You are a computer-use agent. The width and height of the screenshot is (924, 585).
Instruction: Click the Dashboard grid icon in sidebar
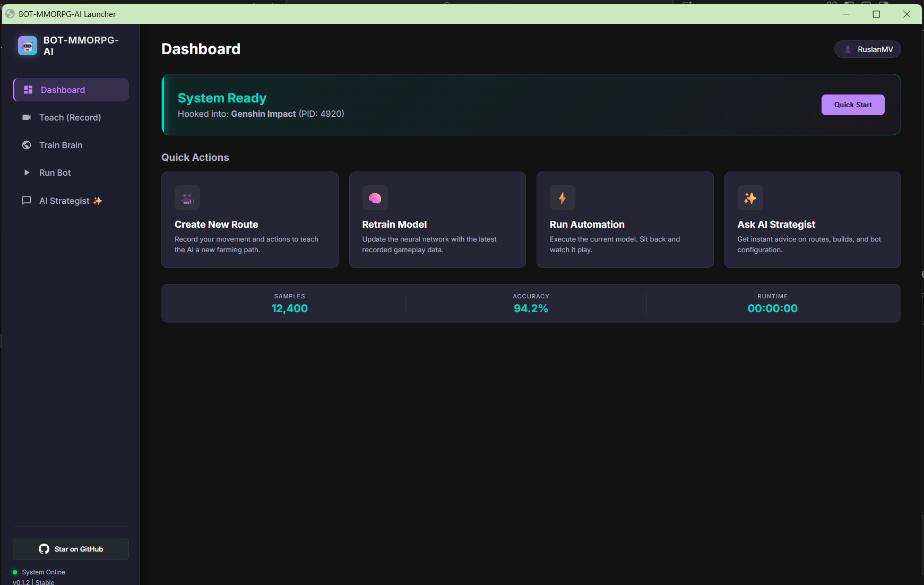(x=28, y=90)
